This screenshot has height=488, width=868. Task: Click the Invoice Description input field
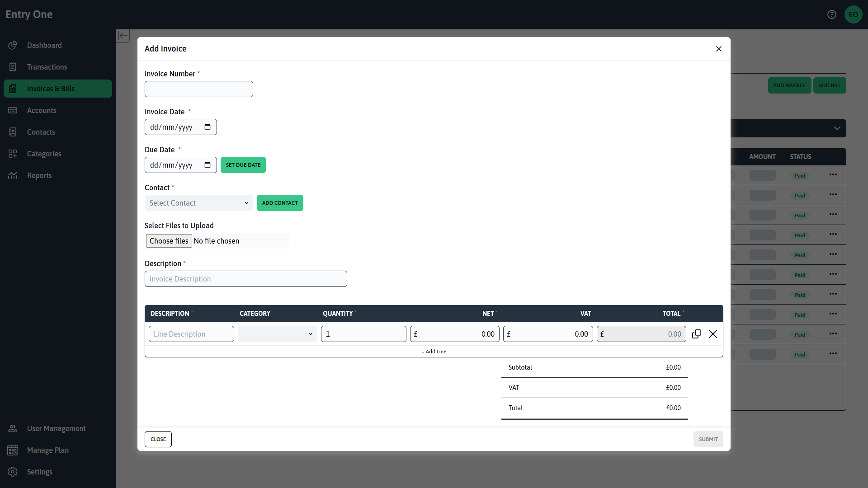click(x=245, y=279)
